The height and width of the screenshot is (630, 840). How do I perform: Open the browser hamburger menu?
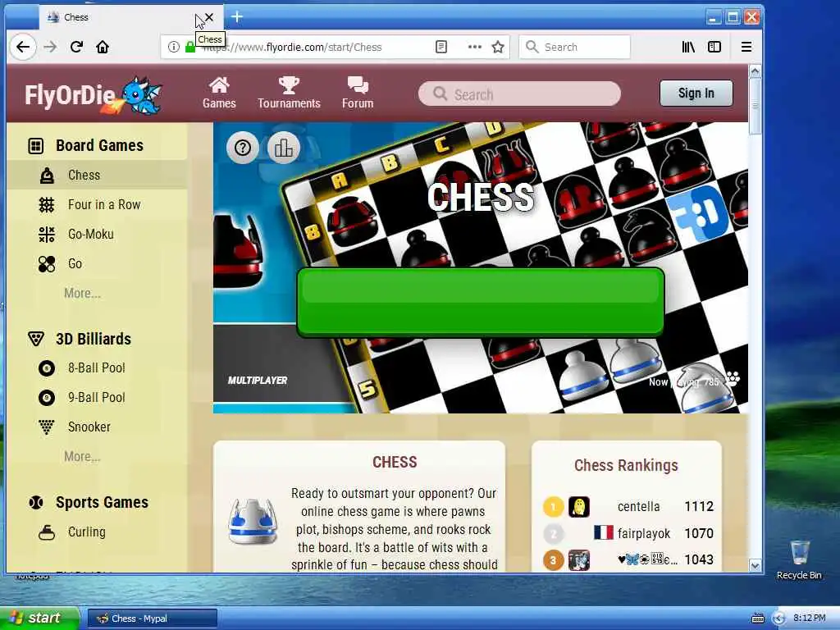[746, 47]
